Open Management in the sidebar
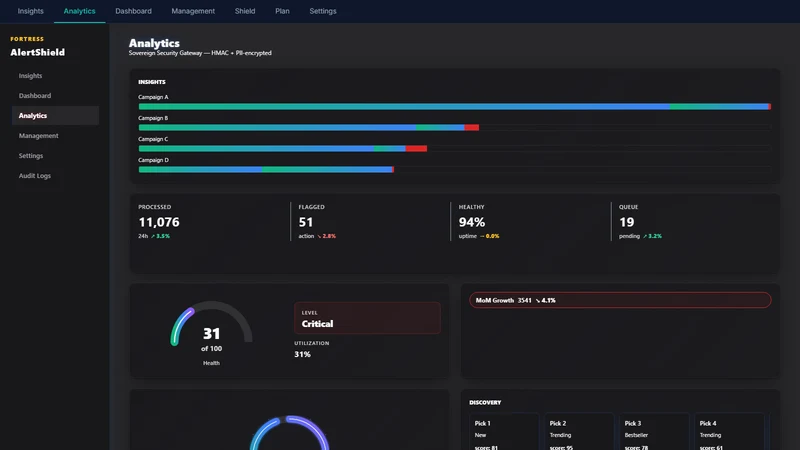This screenshot has height=450, width=800. pos(55,136)
